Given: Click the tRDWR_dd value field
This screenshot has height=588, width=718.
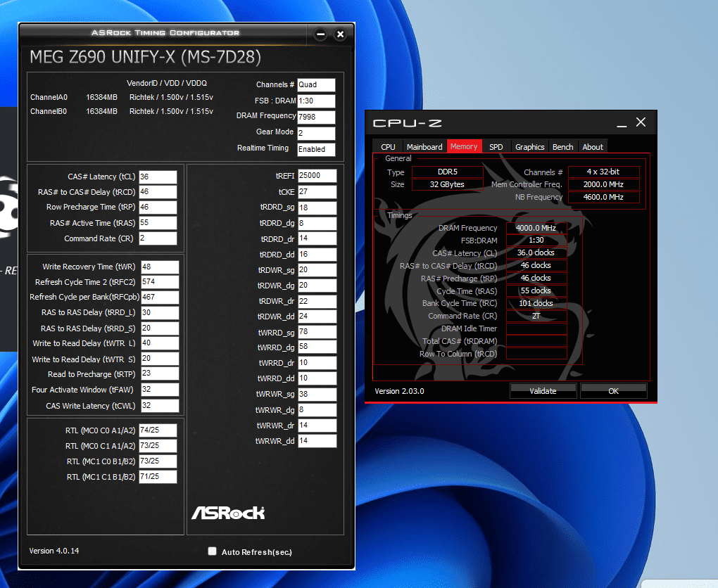Looking at the screenshot, I should pos(317,317).
